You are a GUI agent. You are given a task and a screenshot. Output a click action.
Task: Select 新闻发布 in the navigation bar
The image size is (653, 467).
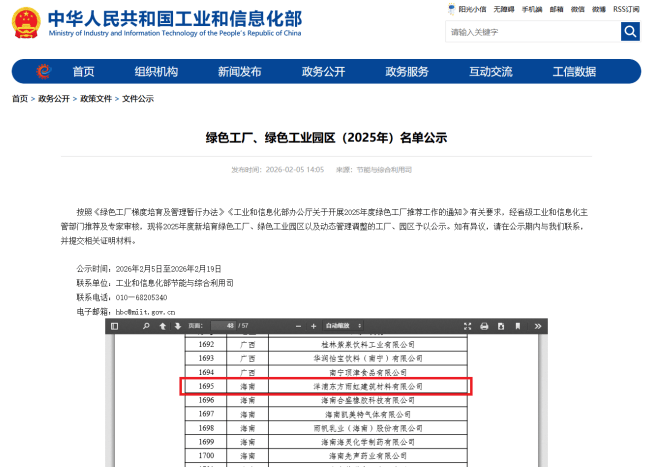239,72
